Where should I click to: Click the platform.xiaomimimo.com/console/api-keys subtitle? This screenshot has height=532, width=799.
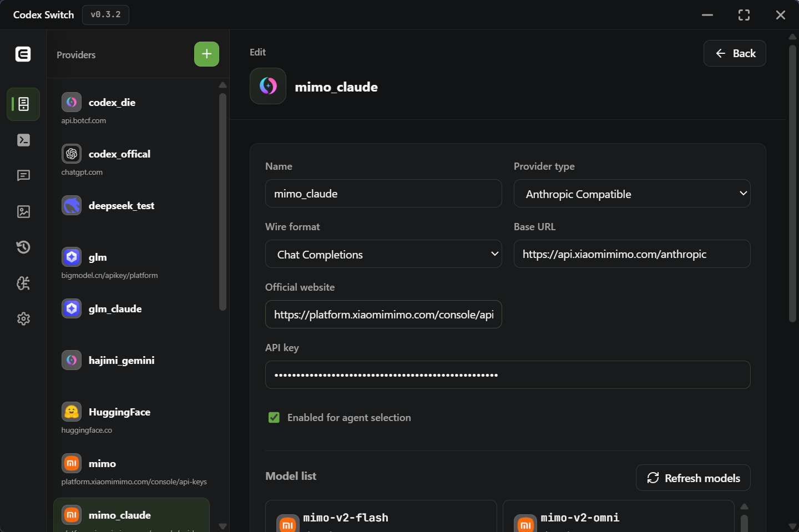(134, 482)
